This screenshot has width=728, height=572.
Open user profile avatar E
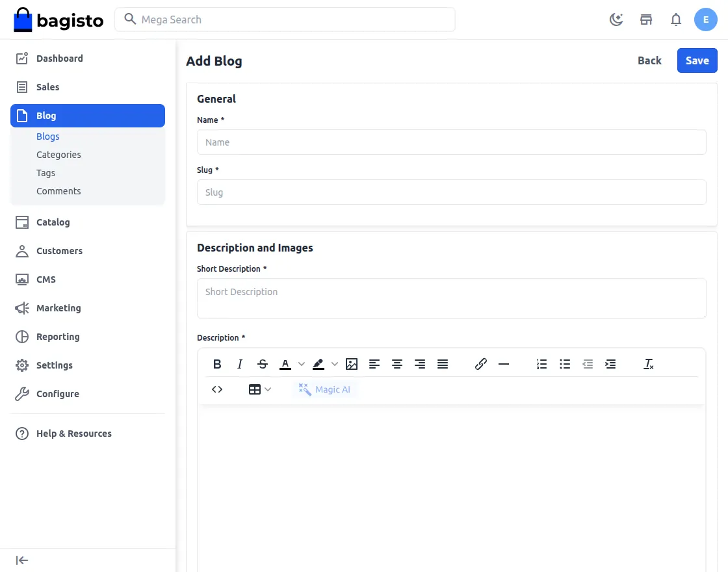click(706, 19)
